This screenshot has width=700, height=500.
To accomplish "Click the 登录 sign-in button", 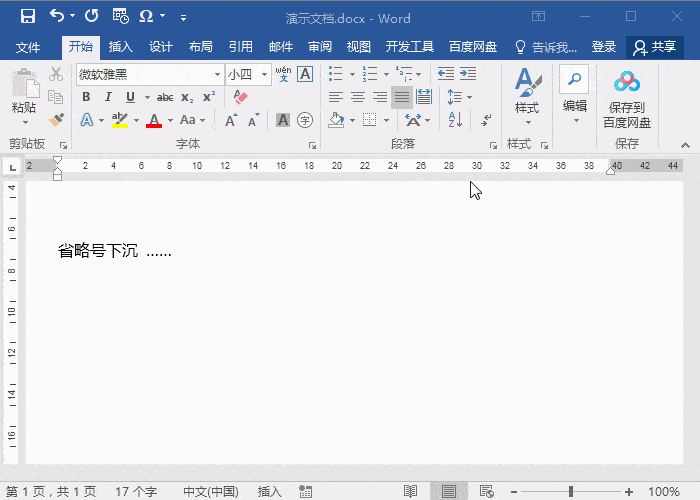I will pos(604,47).
